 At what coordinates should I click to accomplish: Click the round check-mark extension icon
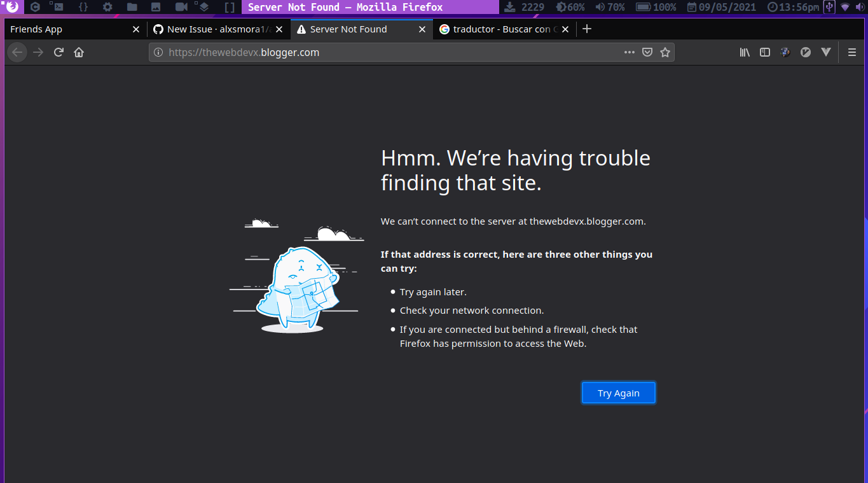click(x=806, y=52)
